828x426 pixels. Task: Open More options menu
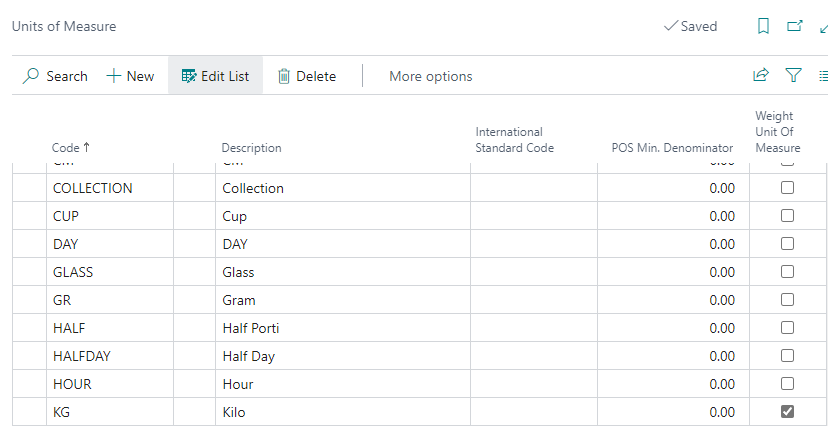pos(430,76)
